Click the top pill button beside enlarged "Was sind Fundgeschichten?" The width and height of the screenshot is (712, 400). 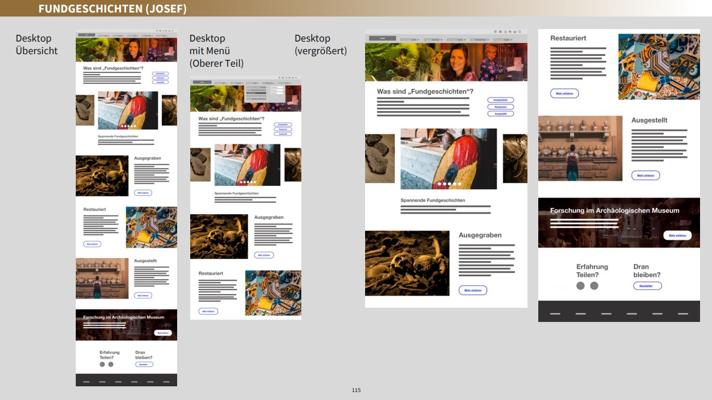click(501, 100)
